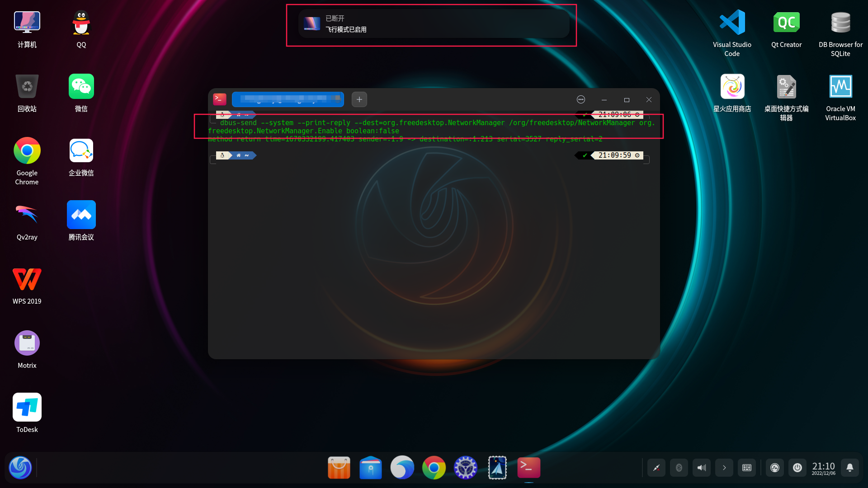This screenshot has width=868, height=488.
Task: Open 星火应用商店 desktop icon
Action: (x=732, y=87)
